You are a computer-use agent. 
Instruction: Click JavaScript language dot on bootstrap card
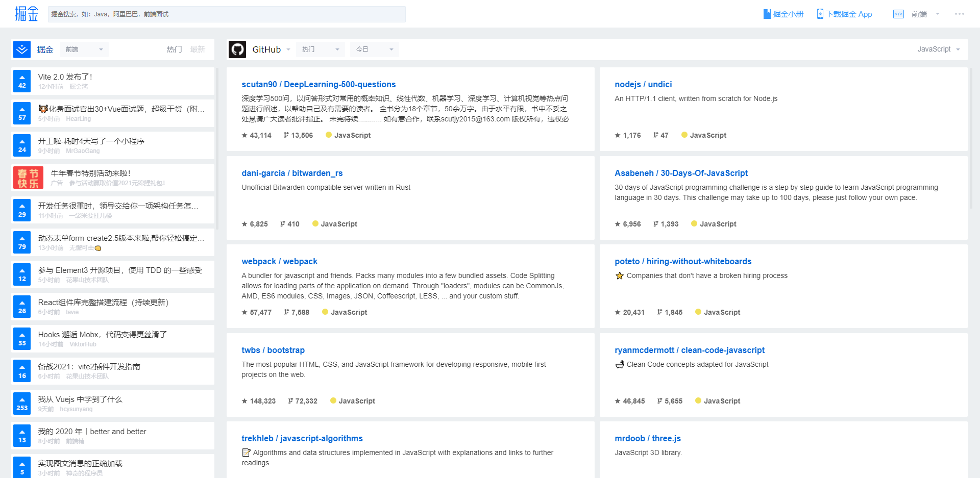pos(333,400)
